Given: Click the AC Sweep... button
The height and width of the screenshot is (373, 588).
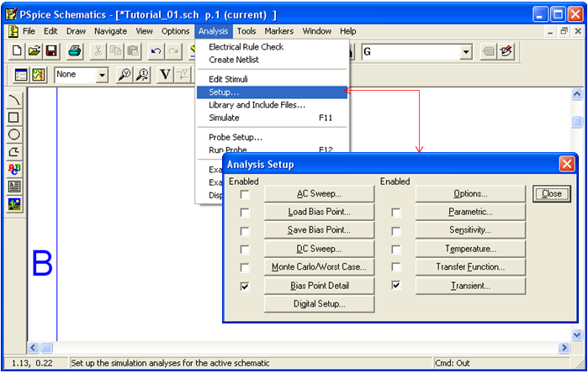Looking at the screenshot, I should [319, 193].
